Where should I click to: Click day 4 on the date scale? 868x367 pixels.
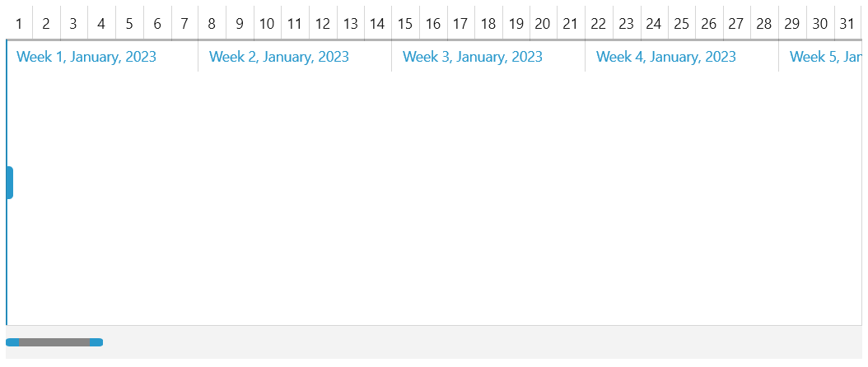pos(101,24)
